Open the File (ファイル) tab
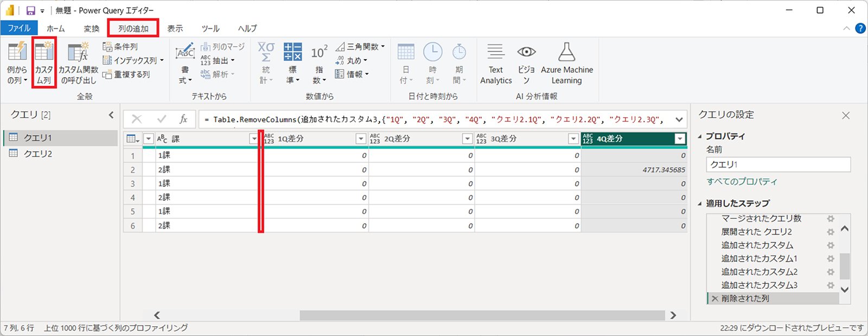 [x=19, y=28]
